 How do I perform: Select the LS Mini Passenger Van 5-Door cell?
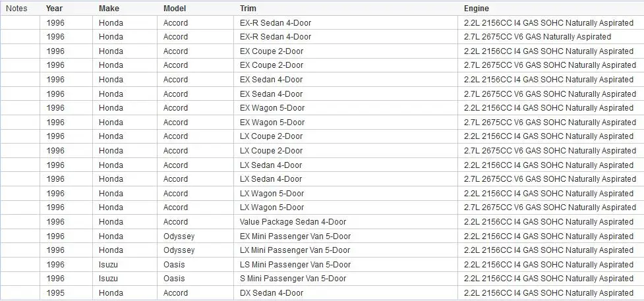pos(346,265)
